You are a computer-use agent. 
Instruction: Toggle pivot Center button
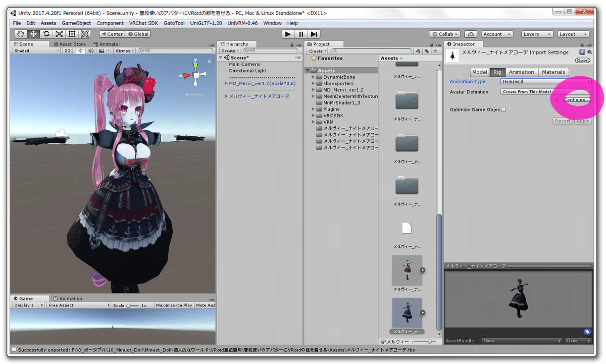112,34
